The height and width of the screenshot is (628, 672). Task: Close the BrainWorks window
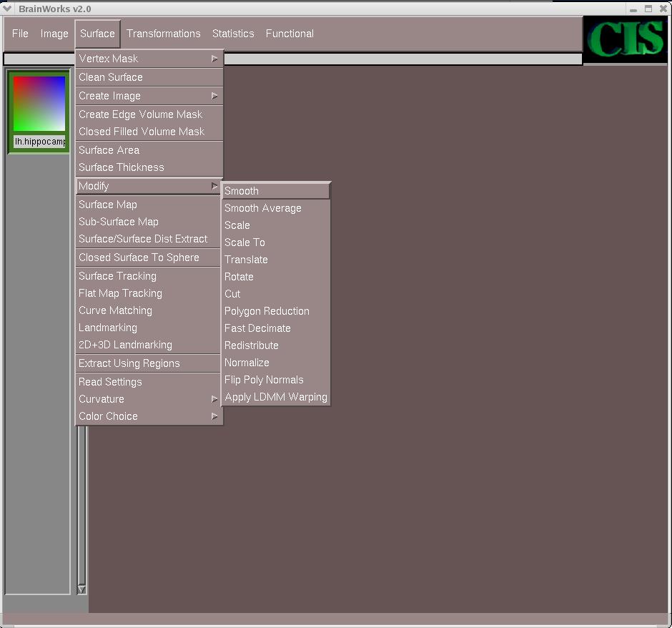click(x=663, y=9)
